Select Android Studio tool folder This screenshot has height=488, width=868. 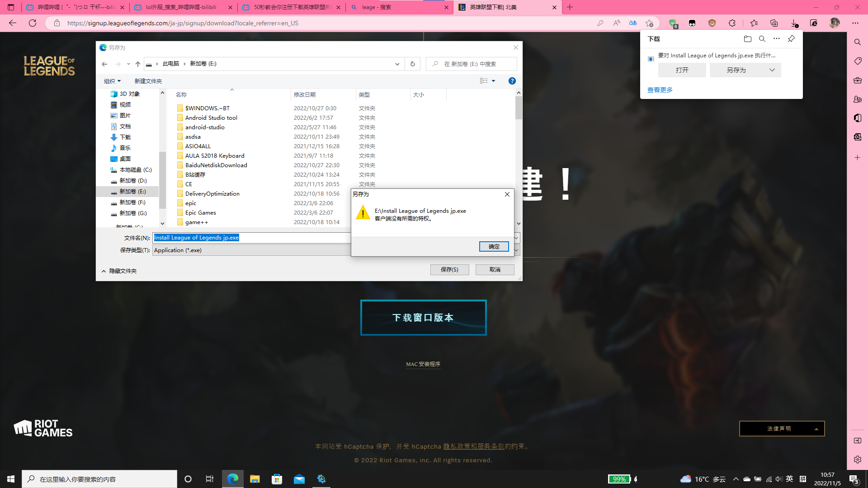[x=211, y=118]
